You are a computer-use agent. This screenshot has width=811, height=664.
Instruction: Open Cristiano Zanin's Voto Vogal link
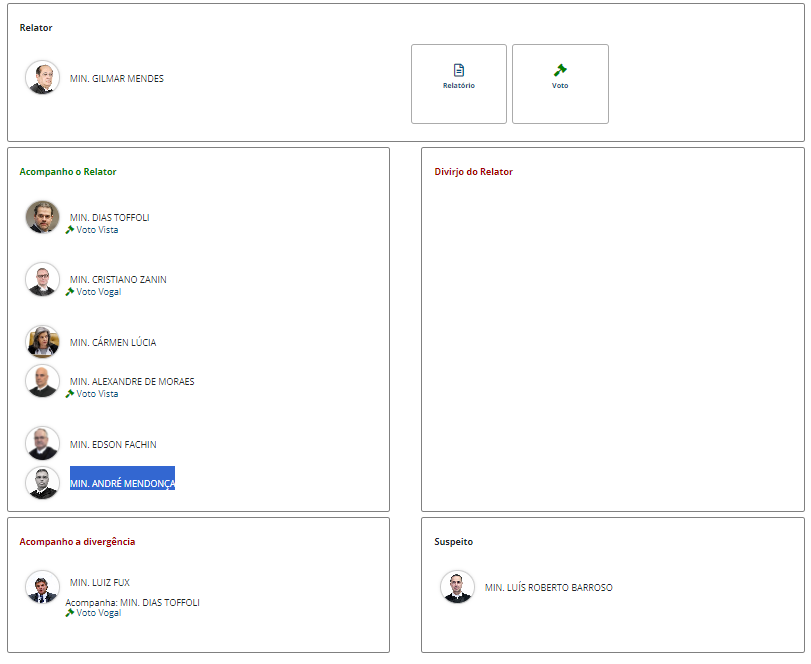[98, 292]
